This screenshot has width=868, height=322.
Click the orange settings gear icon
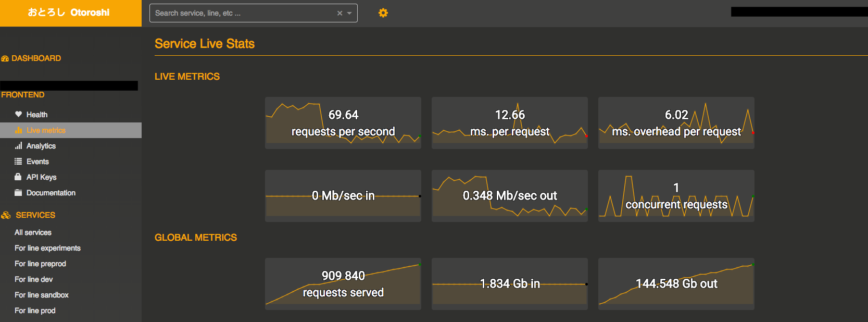click(x=383, y=13)
